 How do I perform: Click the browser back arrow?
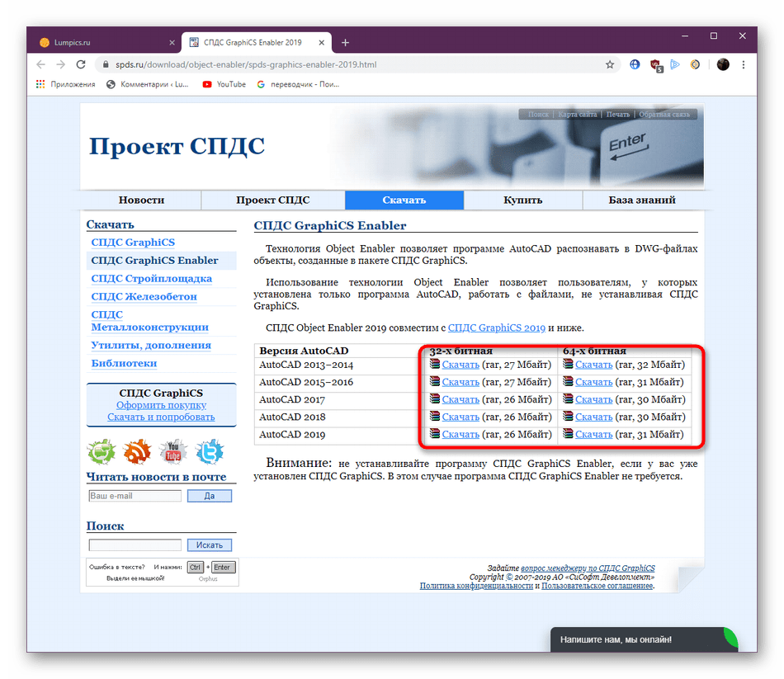(41, 64)
